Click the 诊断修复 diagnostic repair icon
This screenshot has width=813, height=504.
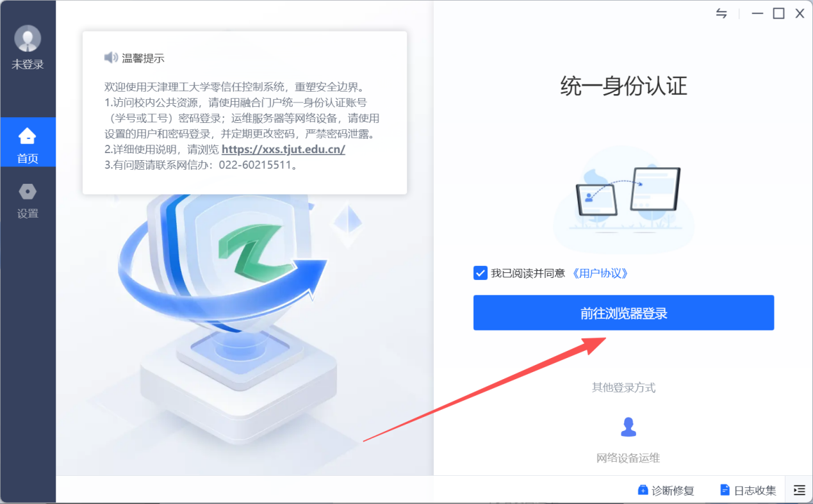pos(643,491)
